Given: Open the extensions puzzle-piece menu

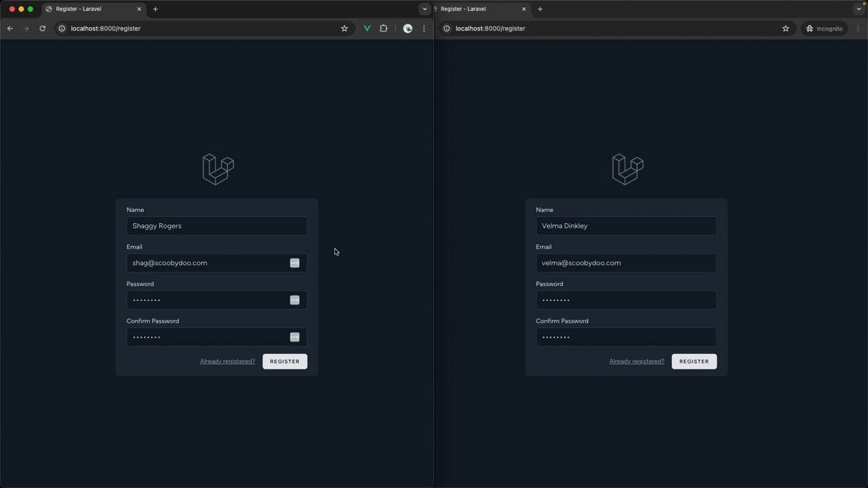Looking at the screenshot, I should pyautogui.click(x=384, y=28).
